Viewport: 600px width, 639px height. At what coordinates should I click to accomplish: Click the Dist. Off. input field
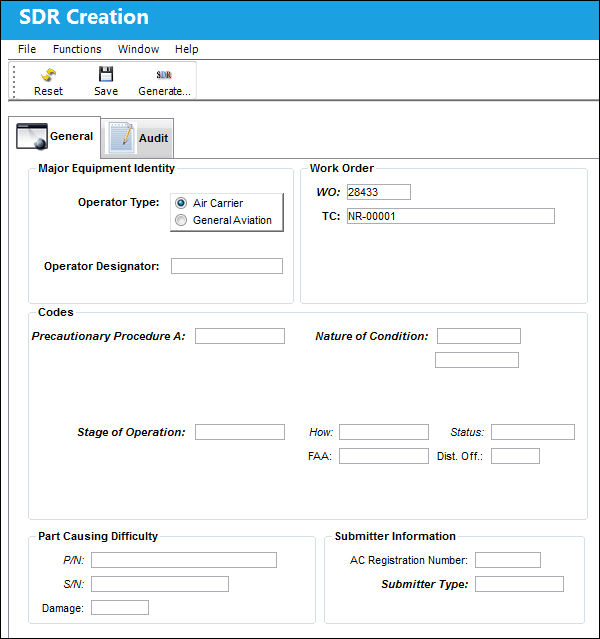pyautogui.click(x=515, y=456)
